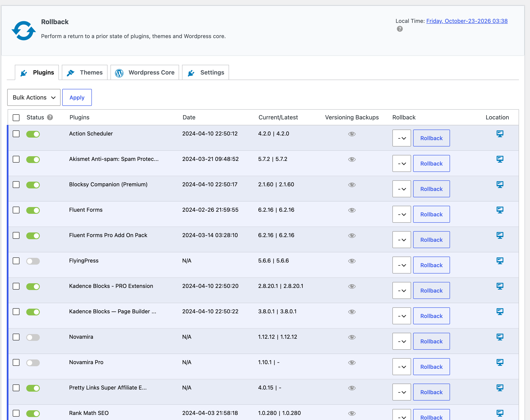The width and height of the screenshot is (530, 420).
Task: Switch to the Wordpress Core tab
Action: [145, 73]
